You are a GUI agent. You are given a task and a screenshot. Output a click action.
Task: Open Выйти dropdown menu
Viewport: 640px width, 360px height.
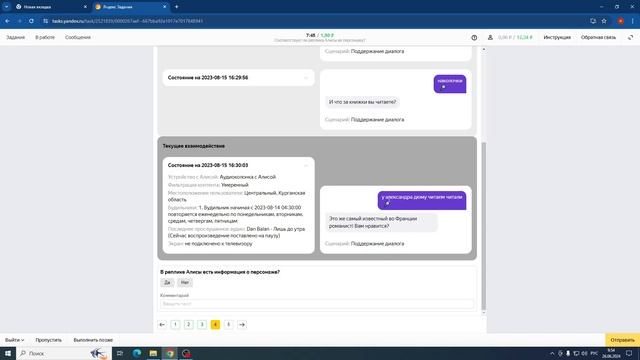[14, 340]
